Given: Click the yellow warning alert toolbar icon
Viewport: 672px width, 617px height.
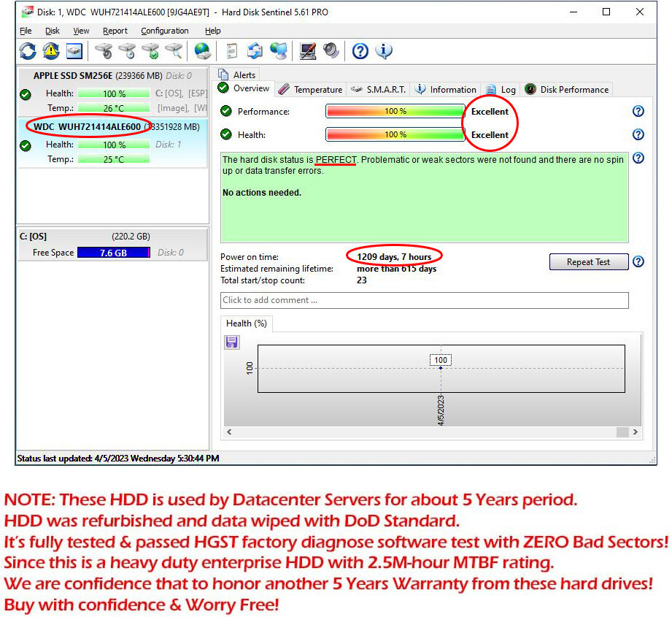Looking at the screenshot, I should point(50,50).
